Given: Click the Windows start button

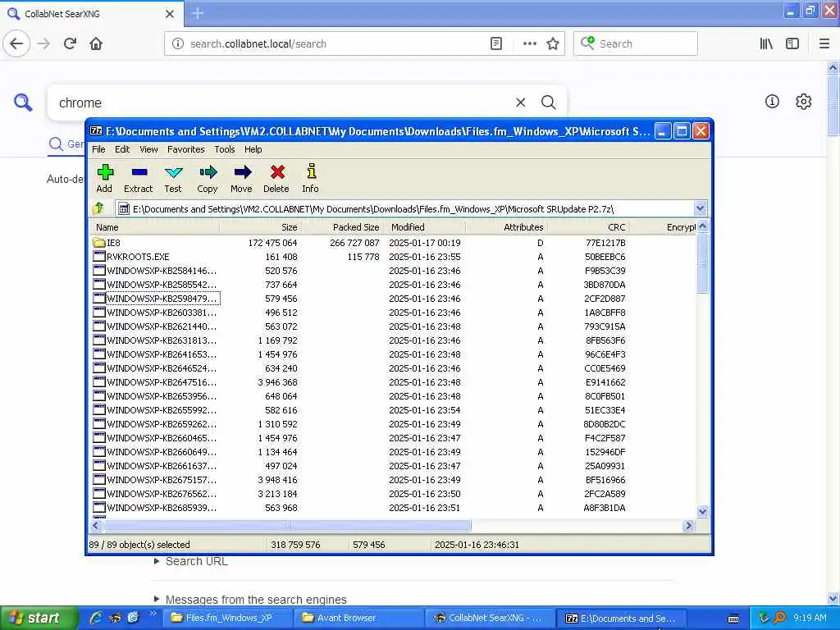Looking at the screenshot, I should pyautogui.click(x=39, y=618).
